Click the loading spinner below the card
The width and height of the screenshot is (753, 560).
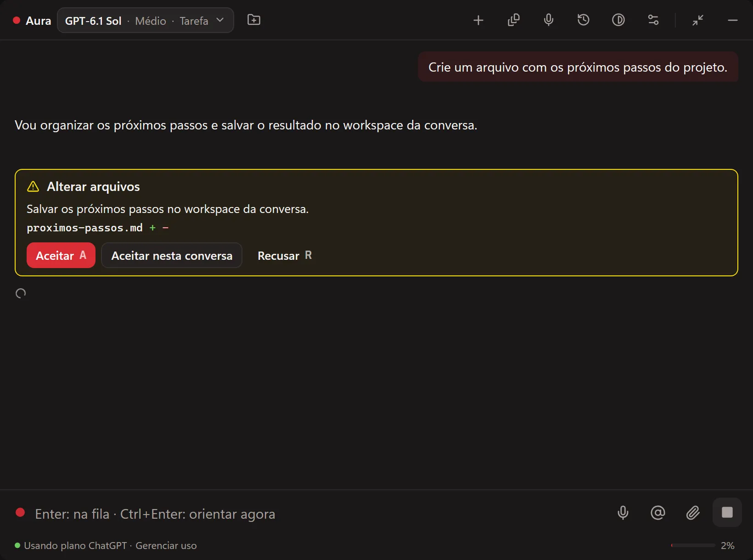pyautogui.click(x=21, y=293)
